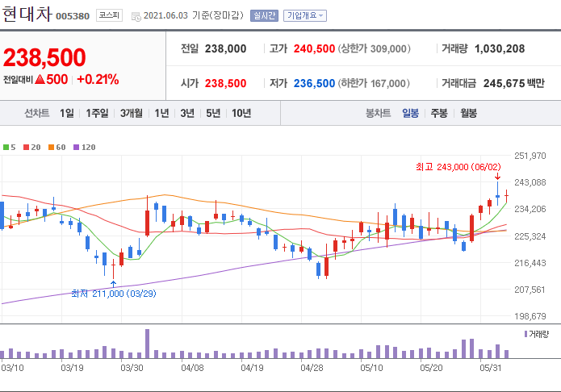Switch to the 3개월 line chart
561x392 pixels.
click(132, 113)
